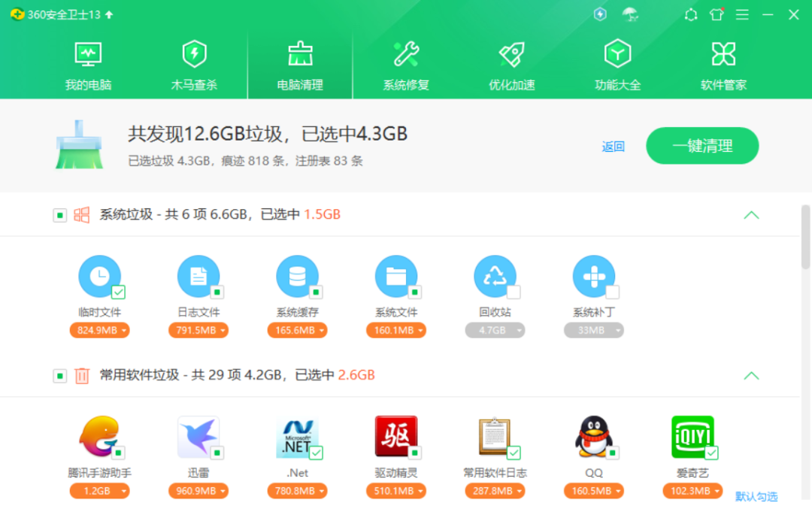Click the 系统缓存 database icon
Screen dimensions: 812x512
[x=297, y=276]
